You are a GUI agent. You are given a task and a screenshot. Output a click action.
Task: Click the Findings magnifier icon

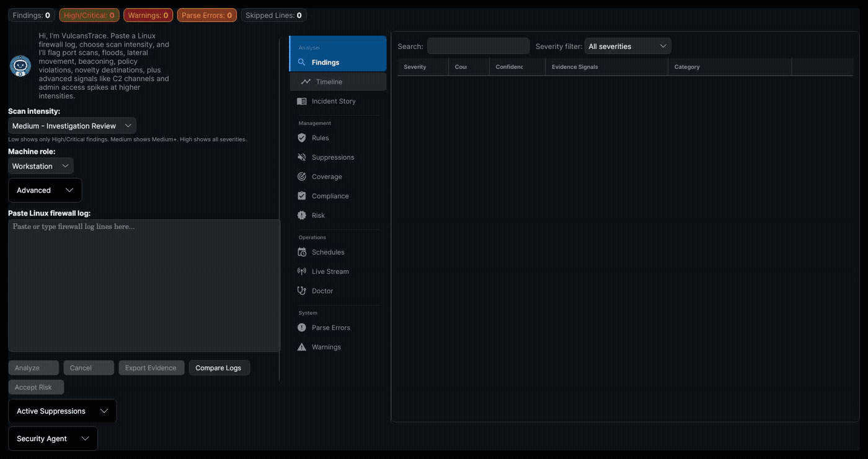tap(302, 62)
